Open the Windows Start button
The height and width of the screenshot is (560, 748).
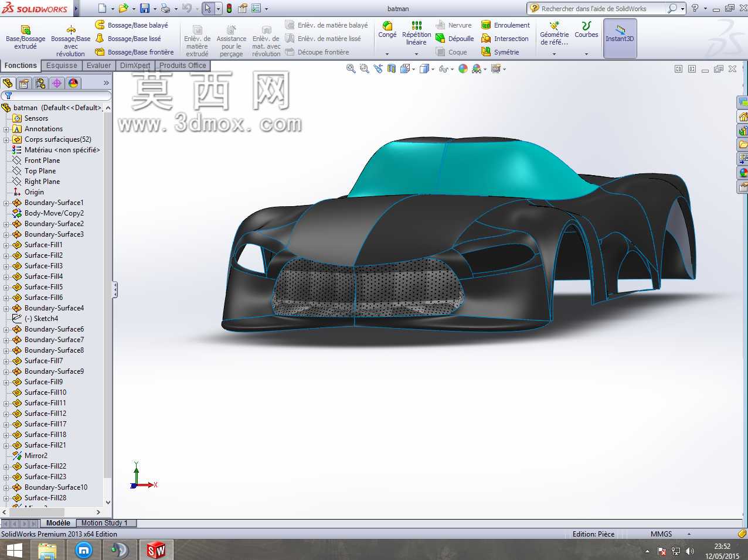14,550
